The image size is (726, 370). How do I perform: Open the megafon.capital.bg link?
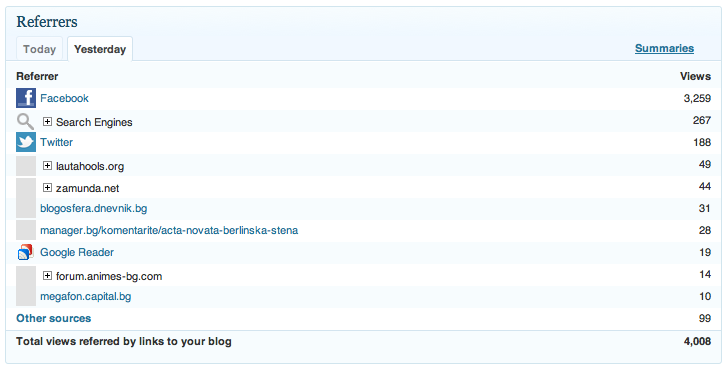coord(86,296)
